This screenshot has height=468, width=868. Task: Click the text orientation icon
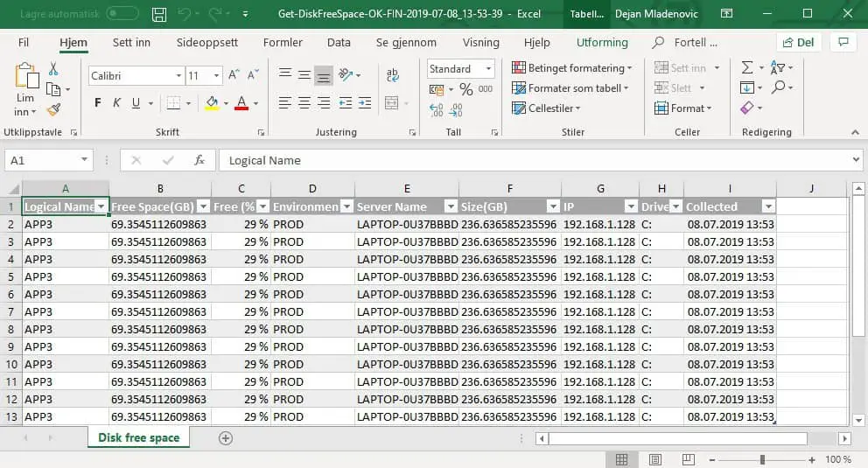[346, 74]
